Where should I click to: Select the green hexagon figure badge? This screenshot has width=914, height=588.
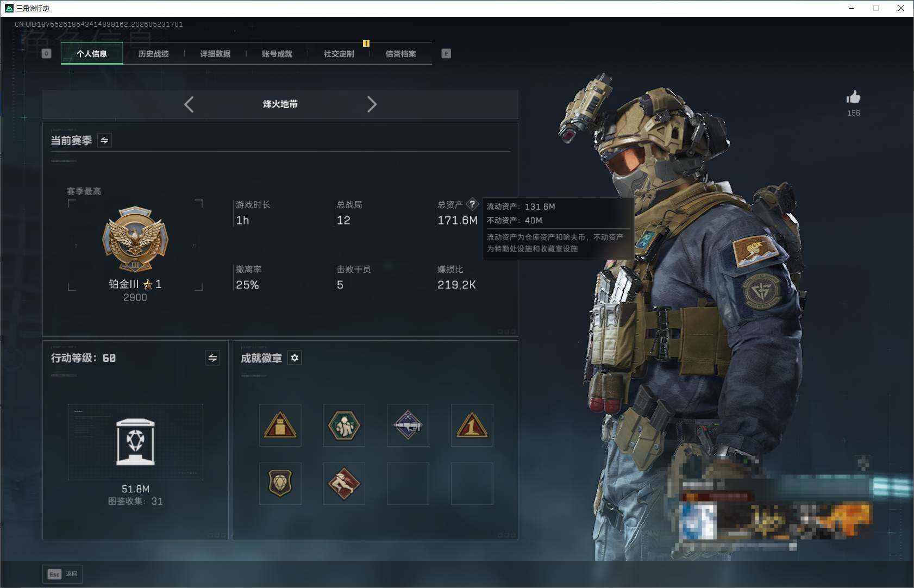[x=344, y=425]
